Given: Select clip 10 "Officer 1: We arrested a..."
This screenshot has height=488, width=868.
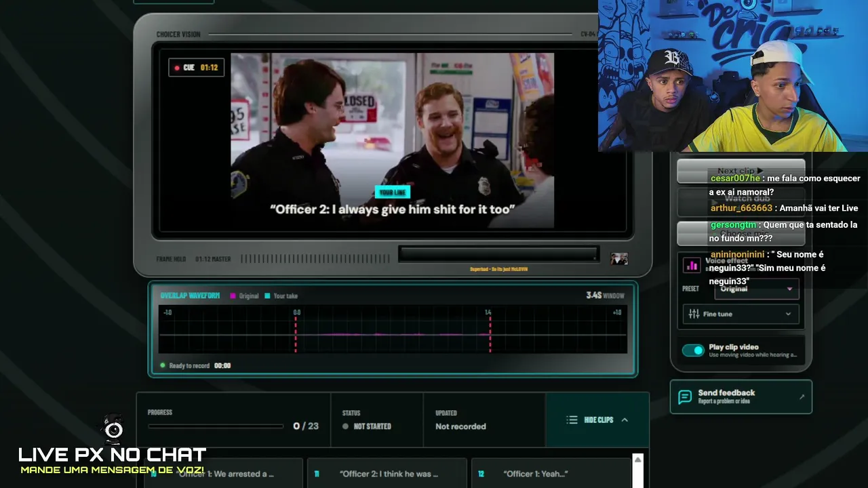Looking at the screenshot, I should tap(223, 474).
